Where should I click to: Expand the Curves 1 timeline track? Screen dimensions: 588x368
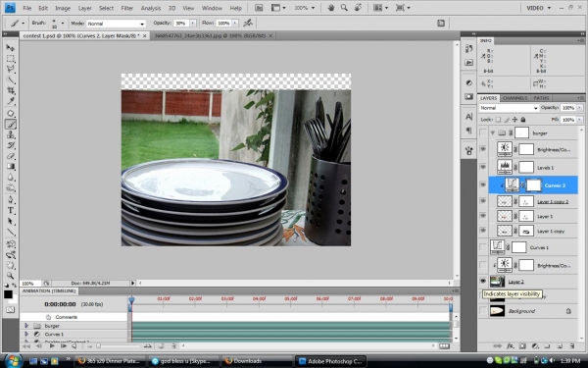(26, 334)
